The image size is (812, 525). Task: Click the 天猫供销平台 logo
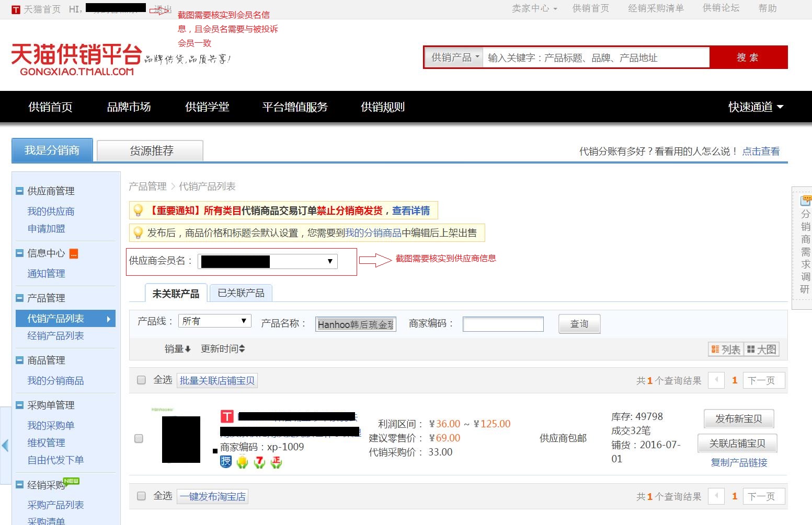click(x=76, y=60)
